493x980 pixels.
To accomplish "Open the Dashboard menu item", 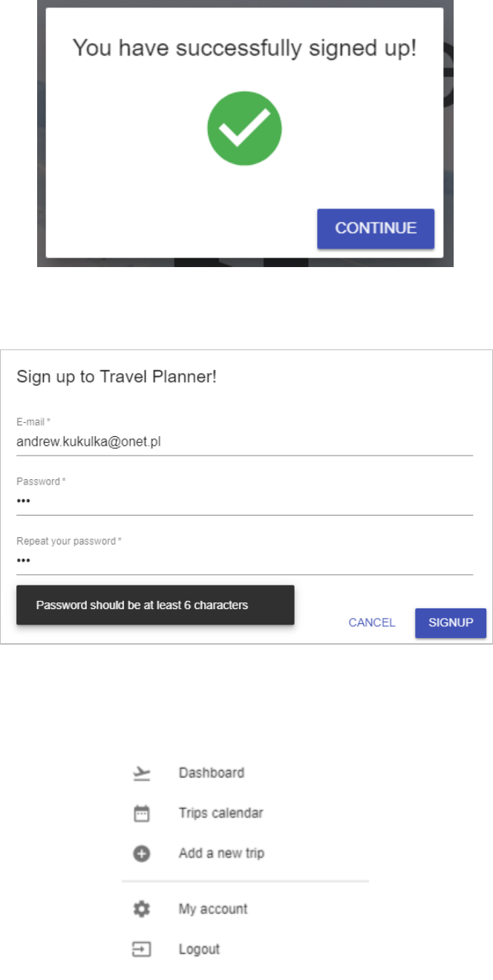I will coord(245,773).
